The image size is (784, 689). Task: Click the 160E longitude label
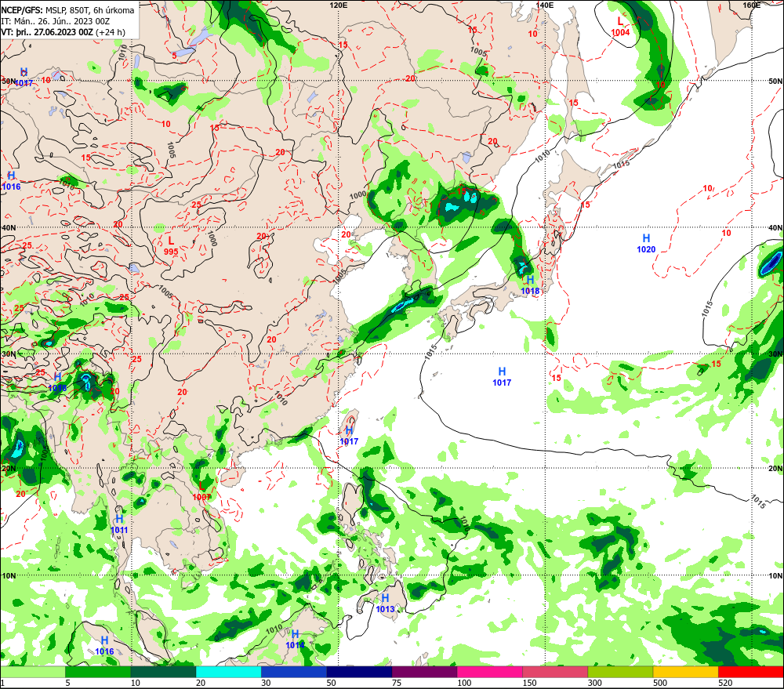(x=752, y=5)
